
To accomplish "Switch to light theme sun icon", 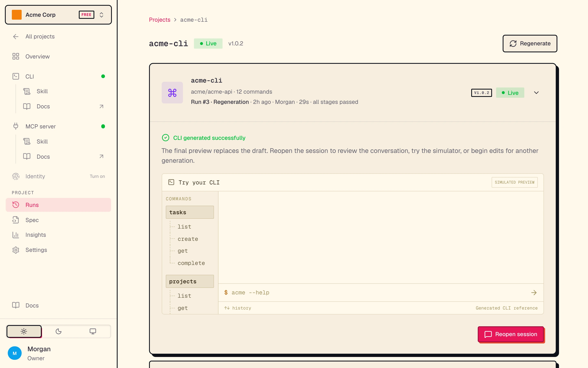I will click(24, 331).
